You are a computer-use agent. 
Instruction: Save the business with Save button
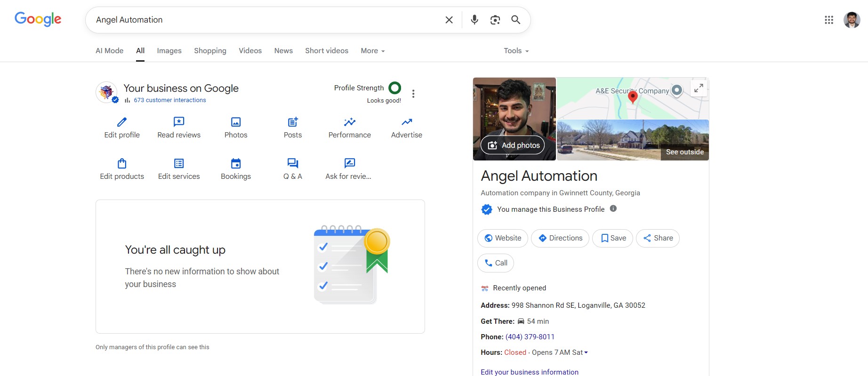[x=612, y=238]
